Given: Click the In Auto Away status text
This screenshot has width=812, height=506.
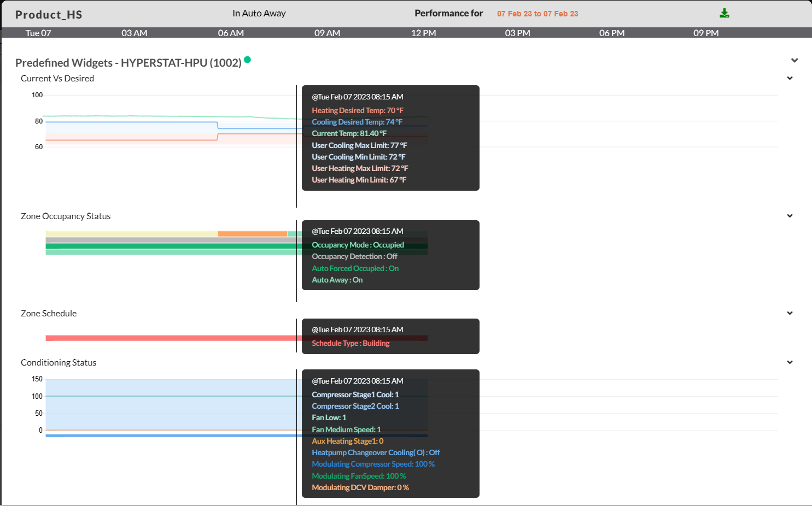Looking at the screenshot, I should 259,13.
